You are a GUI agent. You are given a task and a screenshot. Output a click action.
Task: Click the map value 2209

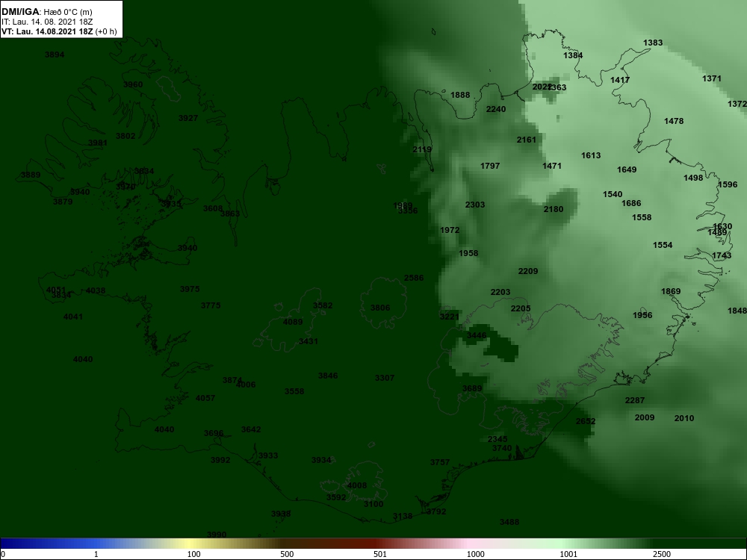click(528, 272)
